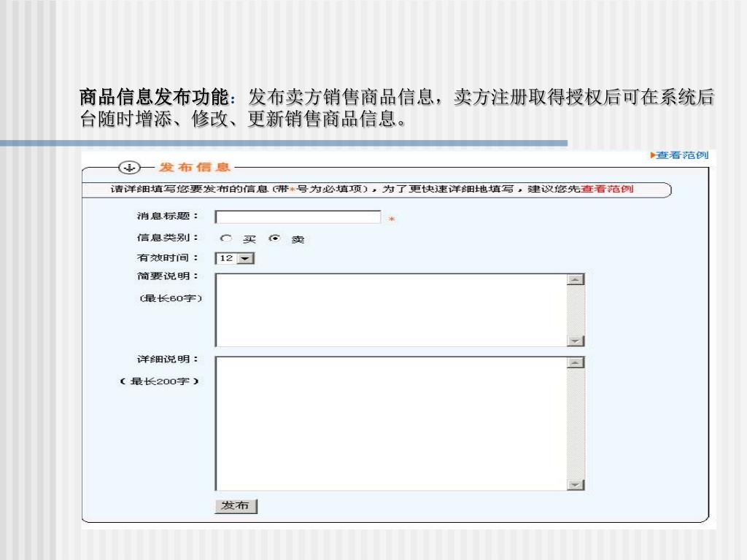Click the (最长200字) hint text

click(160, 381)
